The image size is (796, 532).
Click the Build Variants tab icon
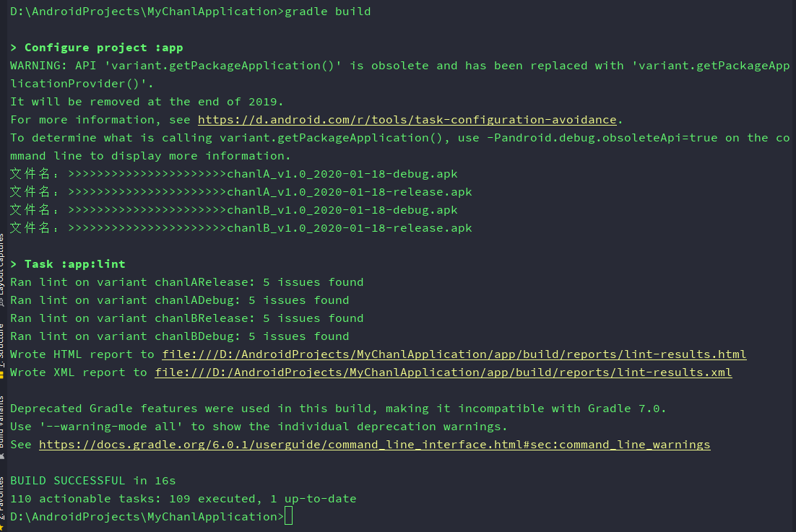tap(2, 456)
